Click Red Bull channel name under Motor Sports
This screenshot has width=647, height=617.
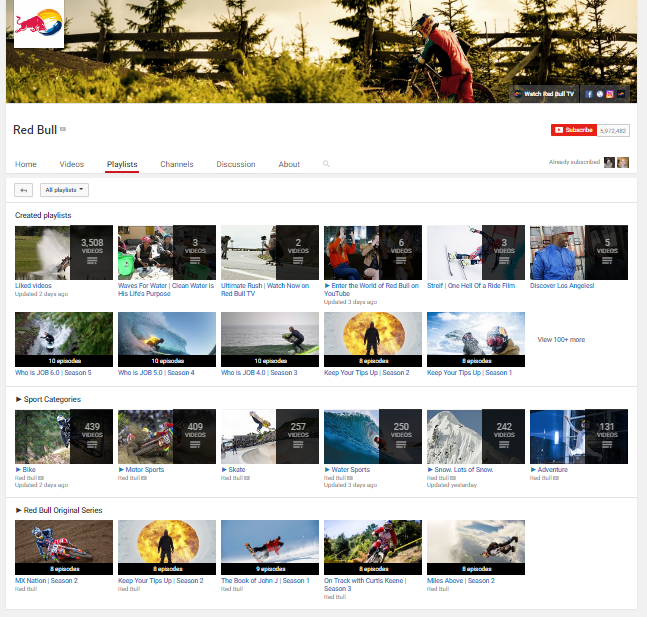point(129,478)
